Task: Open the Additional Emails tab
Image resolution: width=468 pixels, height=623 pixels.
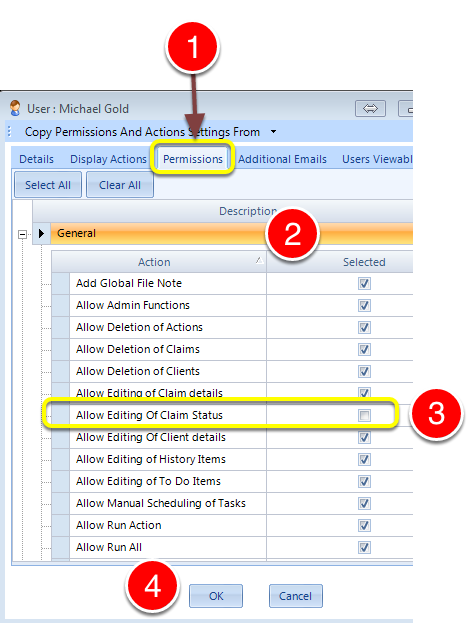Action: coord(282,159)
